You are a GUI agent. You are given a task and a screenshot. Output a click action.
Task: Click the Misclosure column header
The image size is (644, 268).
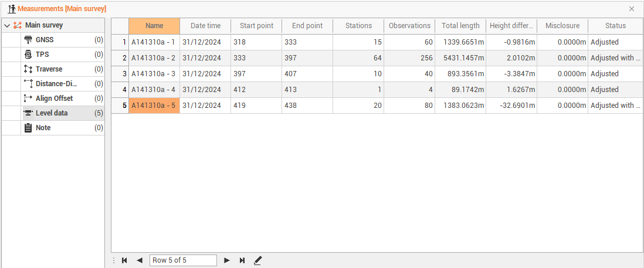click(562, 26)
